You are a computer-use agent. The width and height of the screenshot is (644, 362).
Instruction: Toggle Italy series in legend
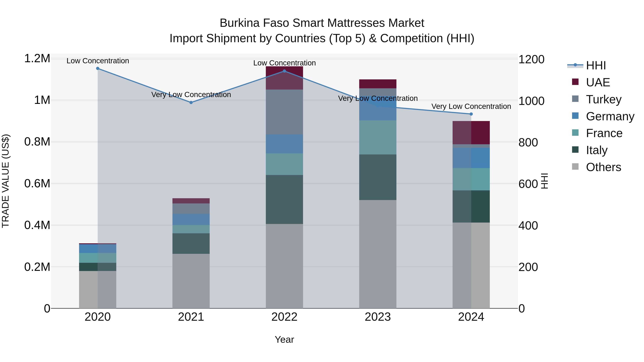(x=589, y=150)
